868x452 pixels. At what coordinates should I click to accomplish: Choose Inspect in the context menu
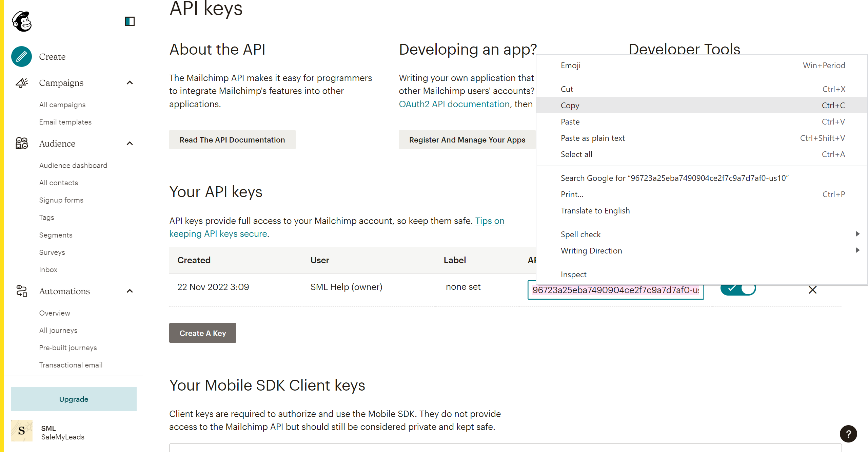tap(702, 274)
